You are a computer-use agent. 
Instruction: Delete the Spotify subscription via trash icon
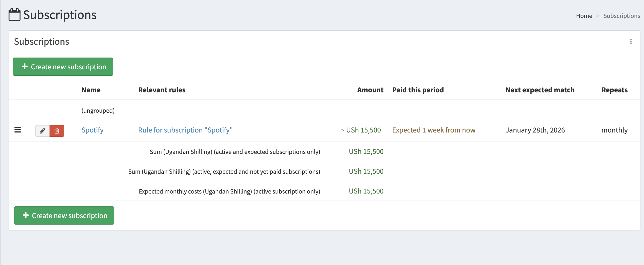(x=57, y=131)
